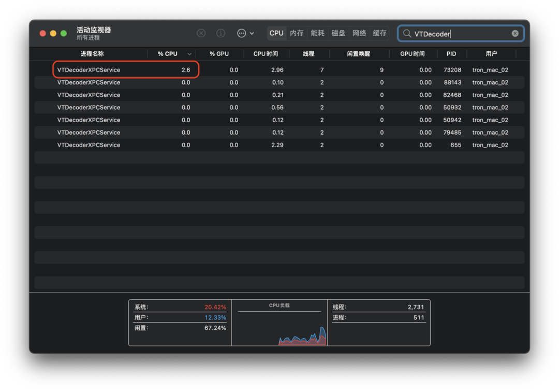Image resolution: width=559 pixels, height=392 pixels.
Task: Click the process info icon
Action: (x=220, y=33)
